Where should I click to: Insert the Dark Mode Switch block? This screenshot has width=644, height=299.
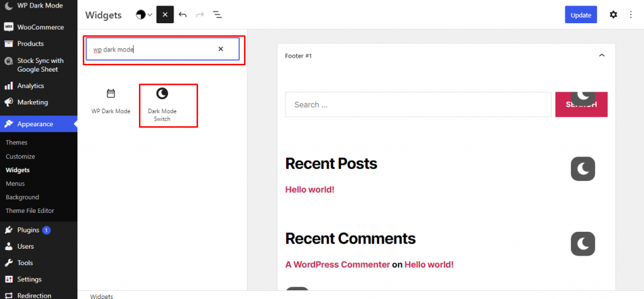coord(162,105)
